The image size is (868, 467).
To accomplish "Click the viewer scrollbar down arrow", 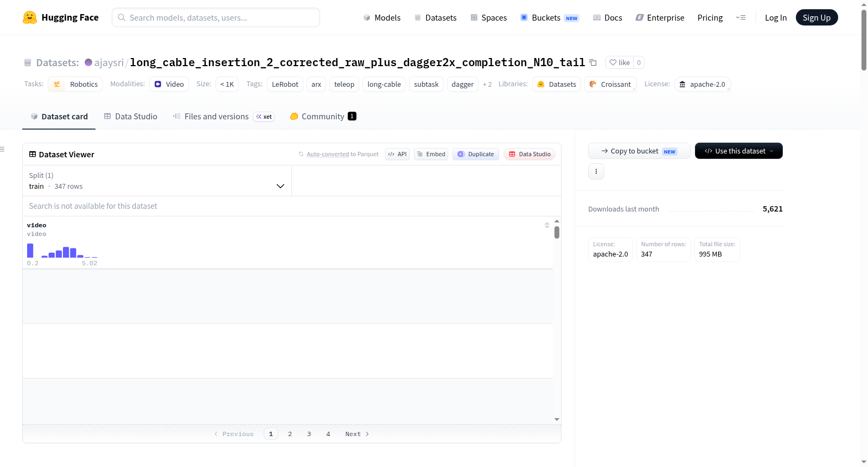I will coord(557,419).
